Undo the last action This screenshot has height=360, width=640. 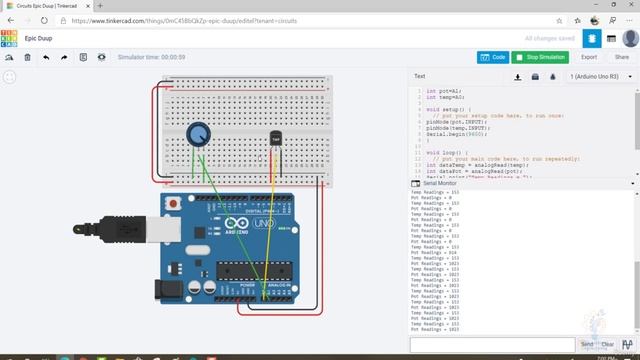(x=46, y=58)
